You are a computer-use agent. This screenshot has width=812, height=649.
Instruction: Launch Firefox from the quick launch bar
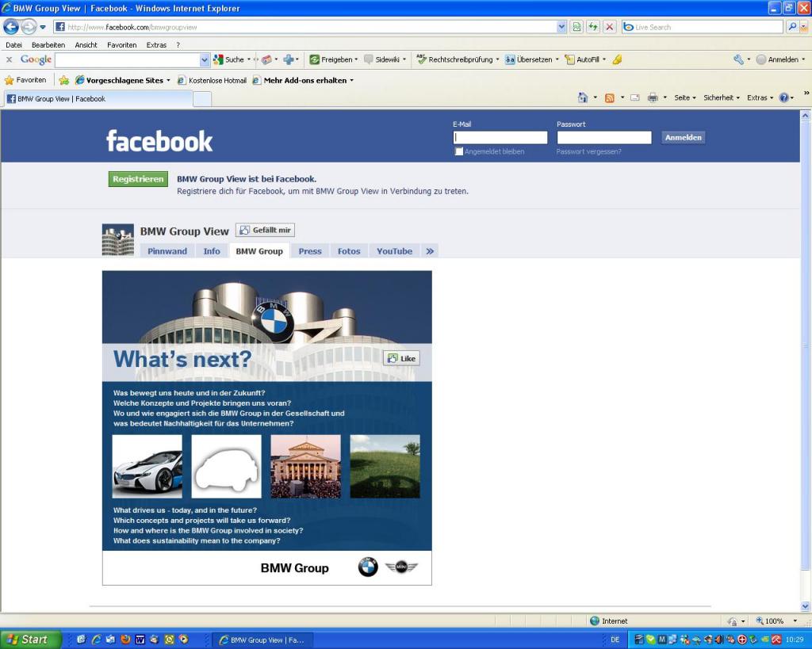[x=125, y=639]
